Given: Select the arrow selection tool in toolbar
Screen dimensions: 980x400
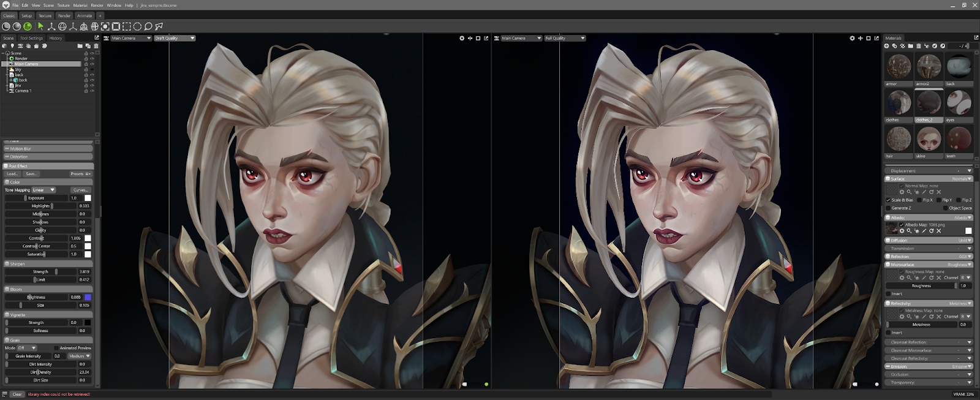Looking at the screenshot, I should click(x=40, y=26).
